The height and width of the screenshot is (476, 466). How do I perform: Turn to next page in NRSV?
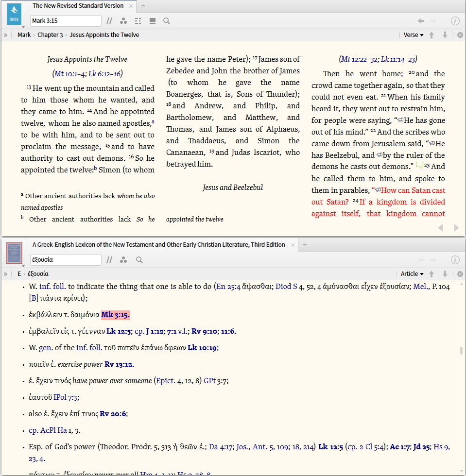(456, 228)
